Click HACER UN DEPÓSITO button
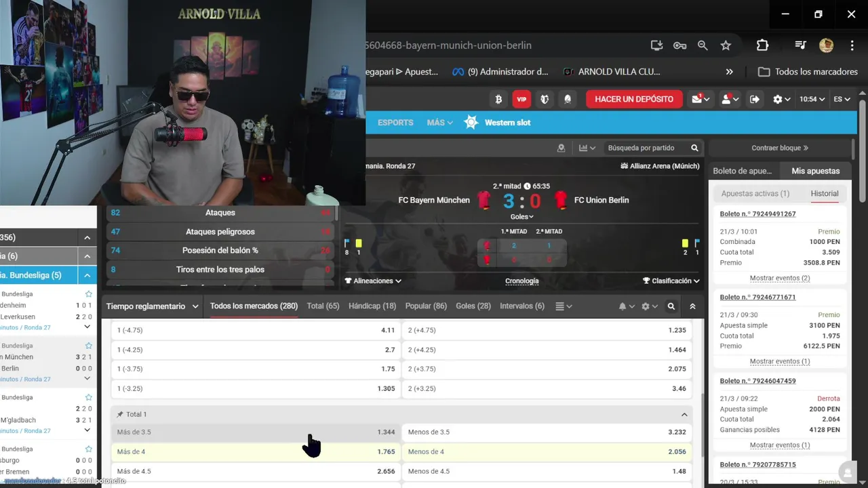The height and width of the screenshot is (488, 868). click(x=634, y=99)
